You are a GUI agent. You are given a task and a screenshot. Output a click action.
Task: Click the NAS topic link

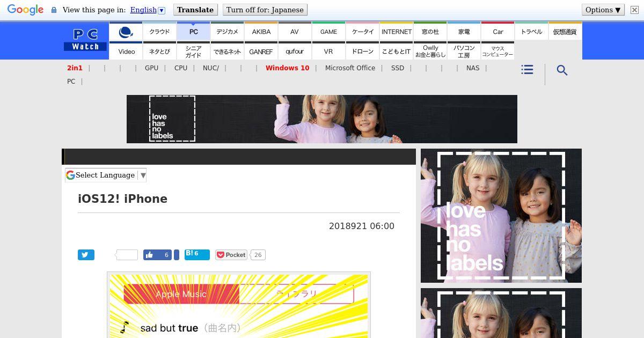(473, 68)
